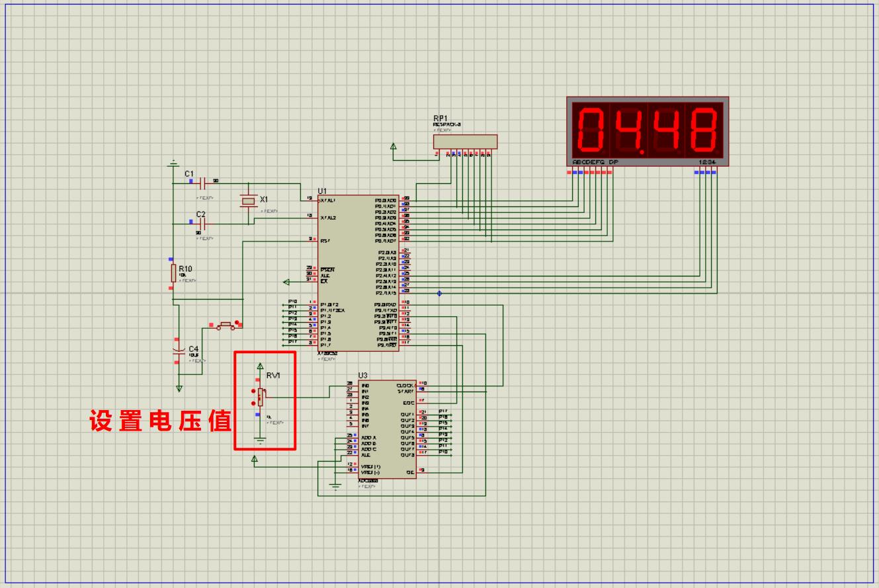Click the power terminal above RV1
Viewport: 879px width, 588px height.
click(260, 366)
